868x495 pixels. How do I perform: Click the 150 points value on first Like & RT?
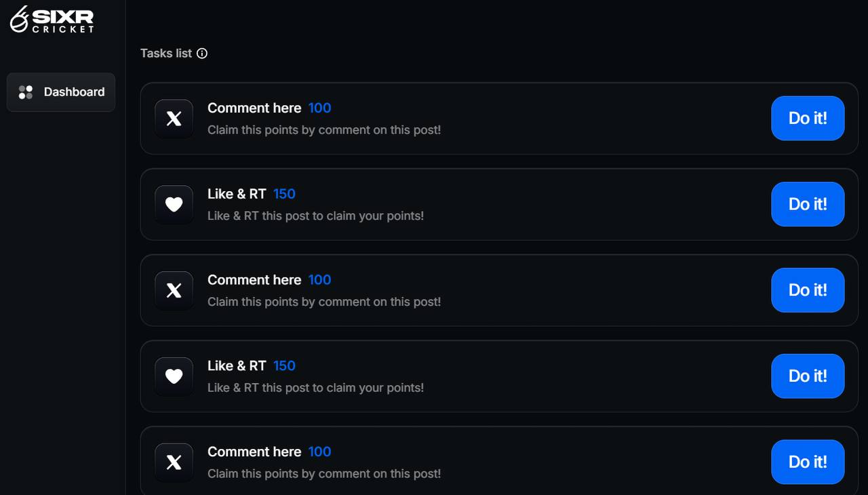point(284,194)
